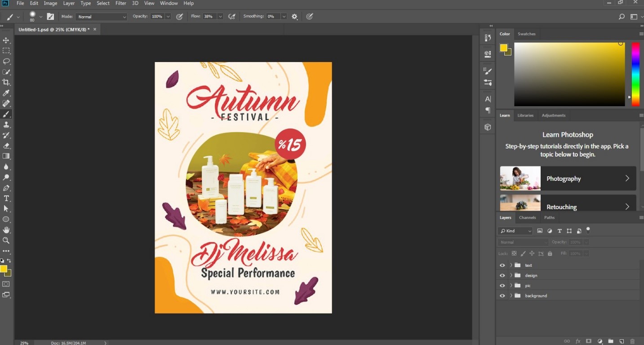Open the brush Mode dropdown
644x345 pixels.
[x=102, y=17]
